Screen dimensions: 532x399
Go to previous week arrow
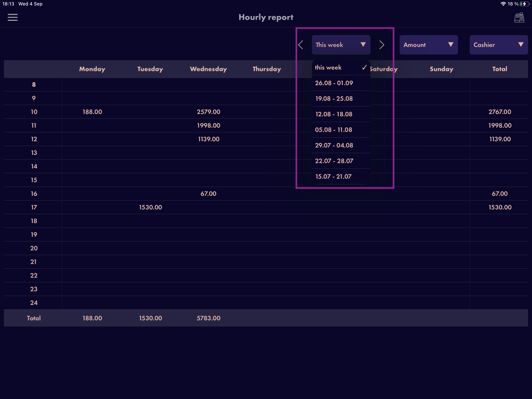click(301, 45)
